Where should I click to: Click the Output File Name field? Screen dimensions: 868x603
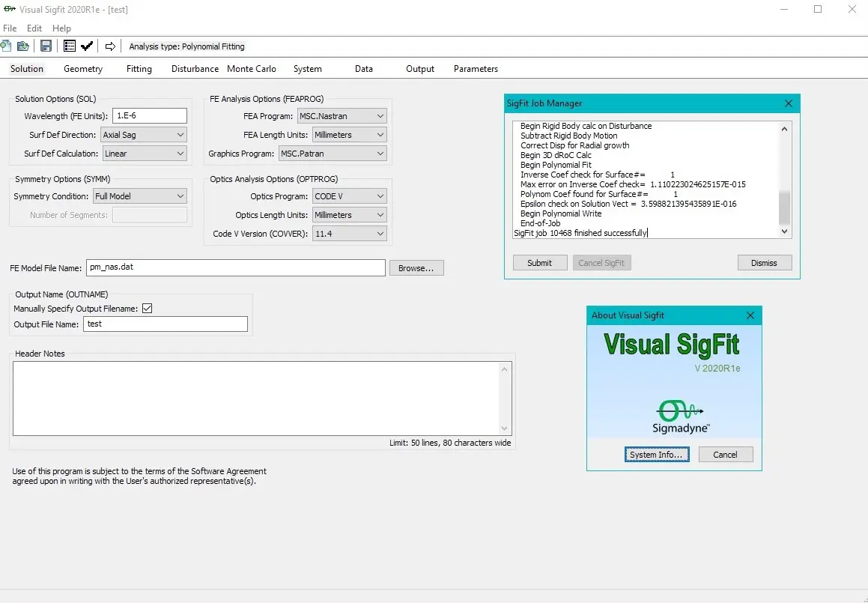166,324
